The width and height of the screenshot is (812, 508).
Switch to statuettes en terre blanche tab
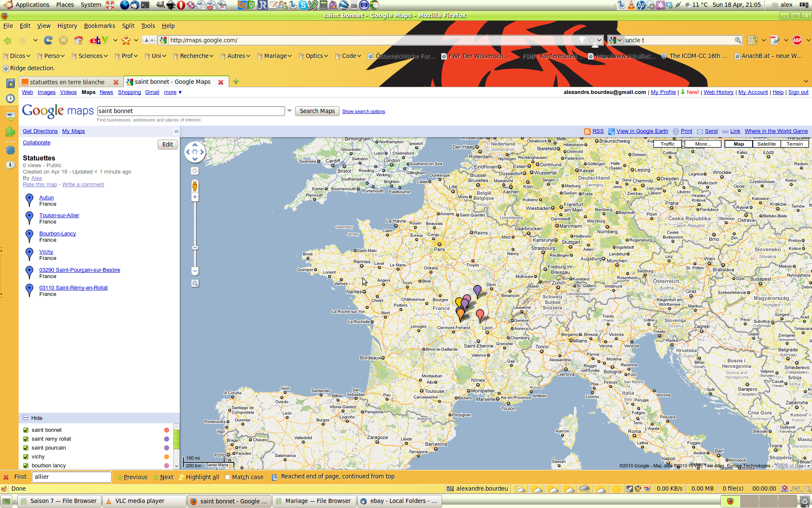coord(68,82)
